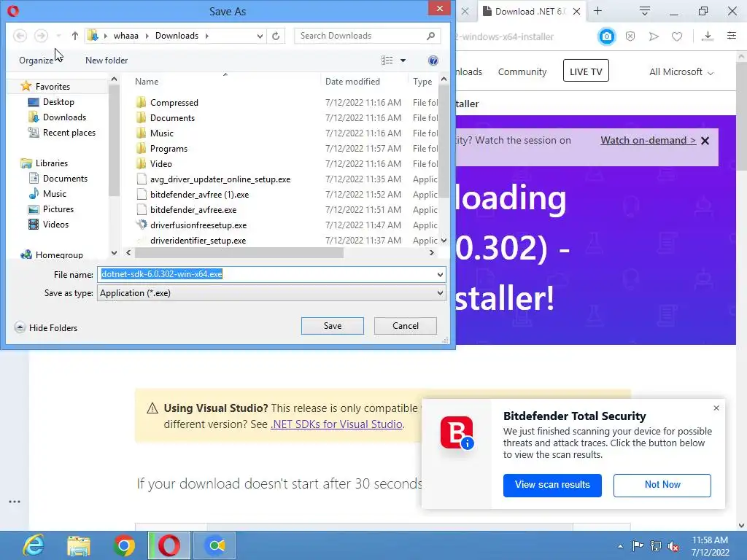747x560 pixels.
Task: Expand the All Microsoft menu
Action: (681, 72)
